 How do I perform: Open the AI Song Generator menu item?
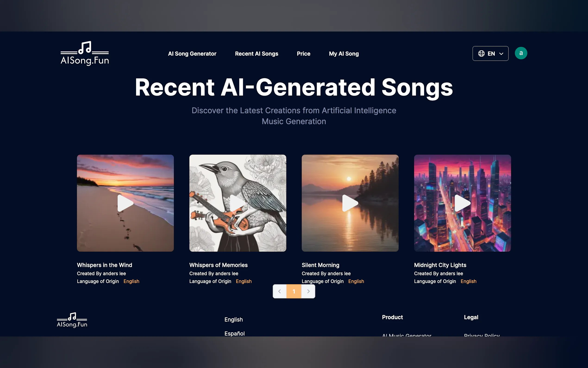(x=192, y=54)
